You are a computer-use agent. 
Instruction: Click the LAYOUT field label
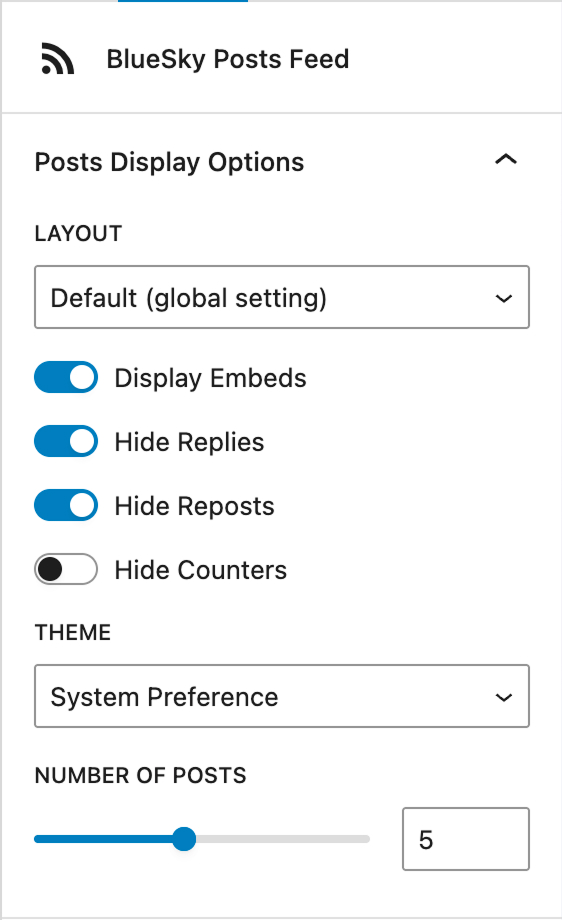78,234
